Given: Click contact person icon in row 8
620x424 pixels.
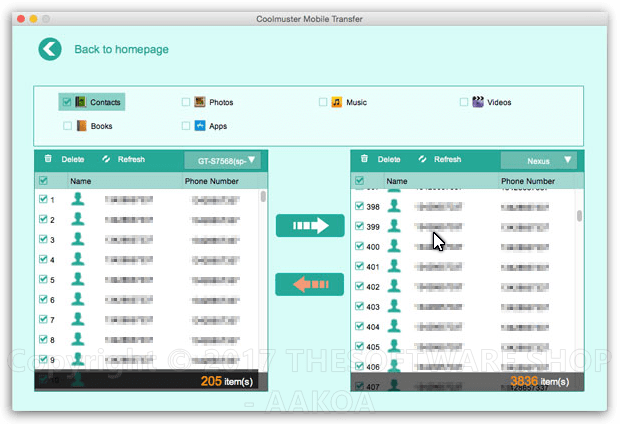Looking at the screenshot, I should (78, 339).
